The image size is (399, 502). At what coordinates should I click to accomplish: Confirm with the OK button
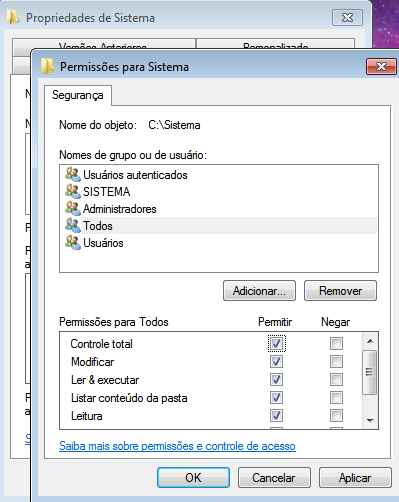point(193,478)
